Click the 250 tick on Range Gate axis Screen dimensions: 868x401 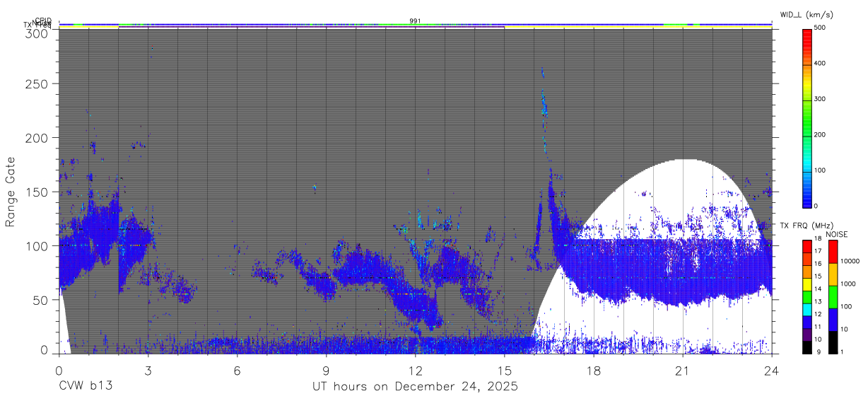[38, 83]
